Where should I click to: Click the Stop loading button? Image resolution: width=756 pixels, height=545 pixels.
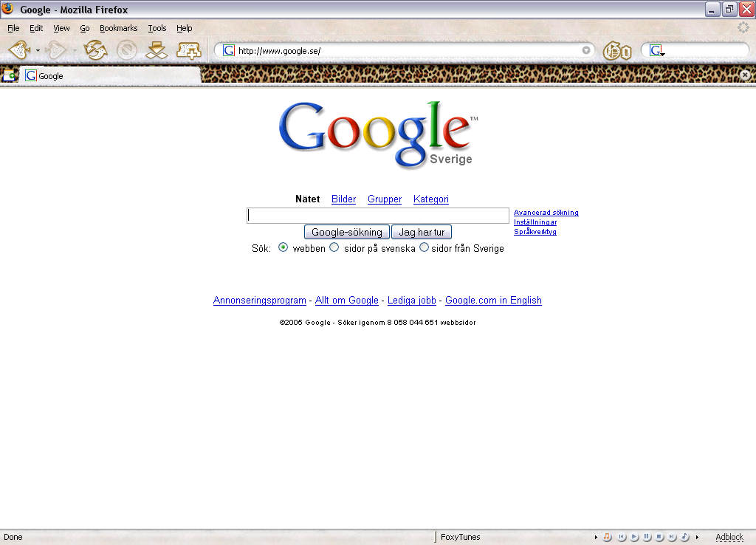127,50
